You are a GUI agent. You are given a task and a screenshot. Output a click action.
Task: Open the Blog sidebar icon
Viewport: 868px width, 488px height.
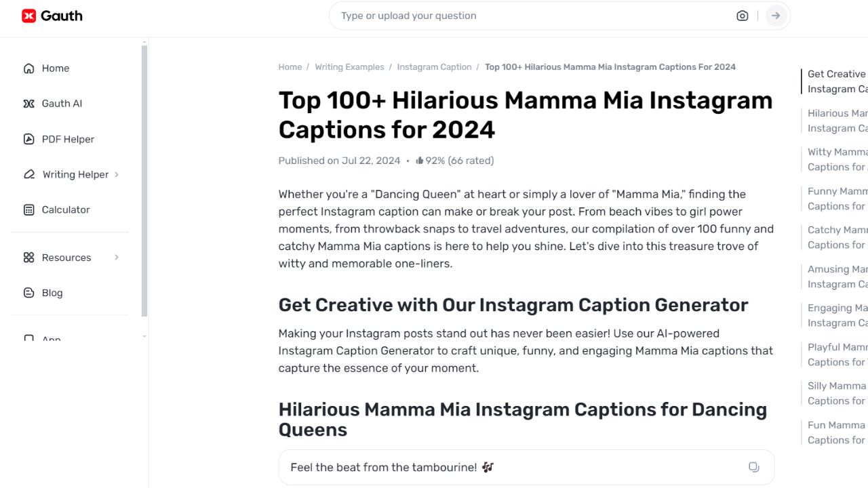[x=28, y=292]
